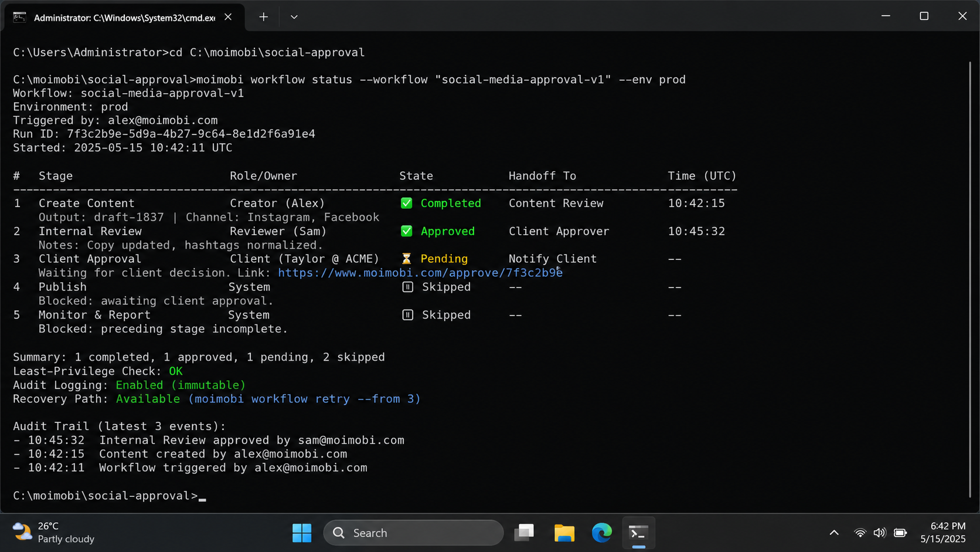Click the audit entry 'Workflow triggered by alex@moimobi.com'
980x552 pixels.
[x=233, y=468]
